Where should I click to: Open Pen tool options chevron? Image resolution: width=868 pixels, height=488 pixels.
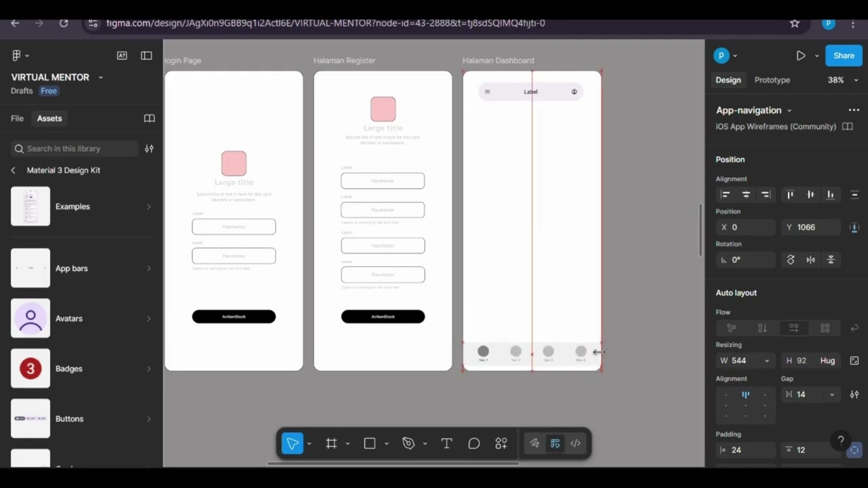click(425, 444)
